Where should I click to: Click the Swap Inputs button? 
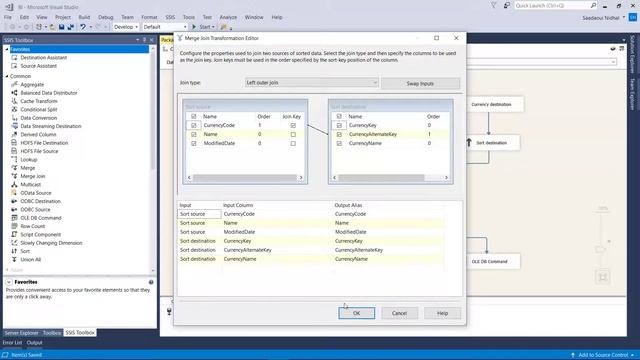click(420, 83)
